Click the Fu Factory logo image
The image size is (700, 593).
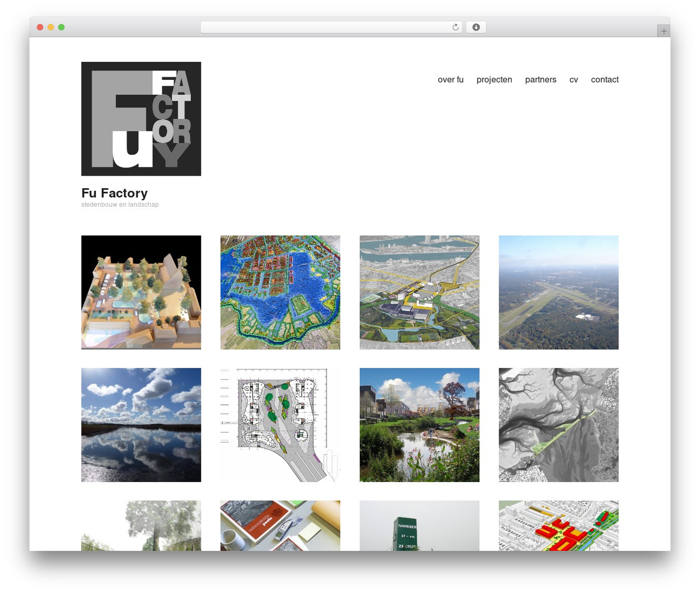click(141, 119)
